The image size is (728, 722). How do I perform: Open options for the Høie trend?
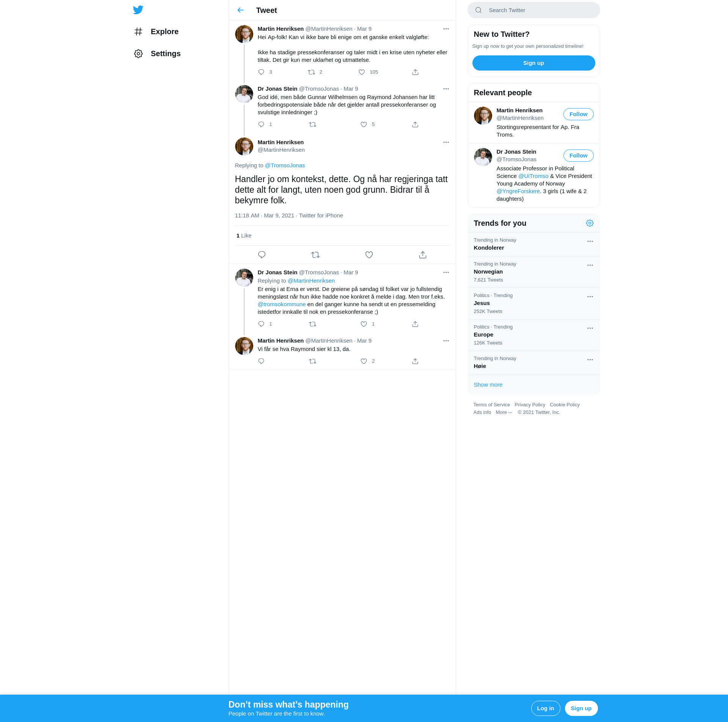[590, 360]
